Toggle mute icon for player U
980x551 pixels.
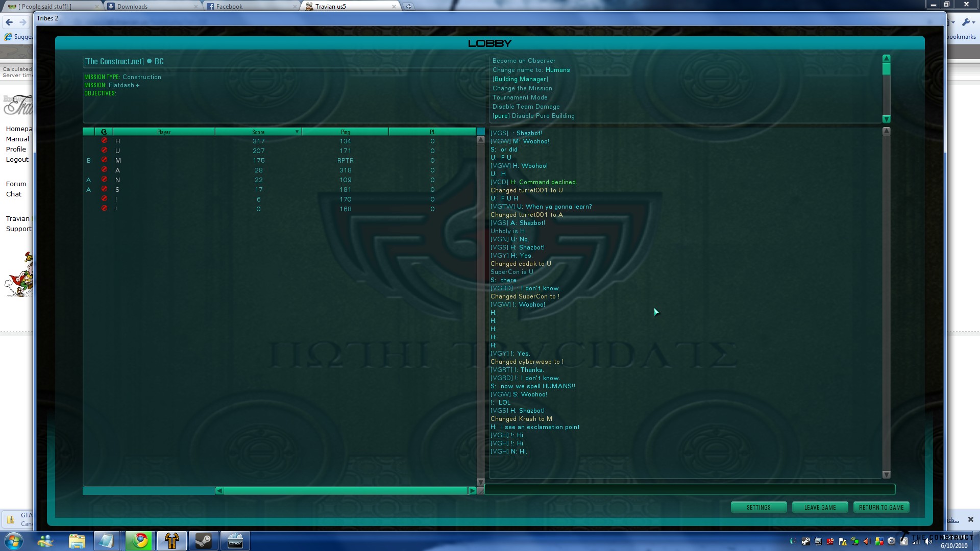point(104,151)
